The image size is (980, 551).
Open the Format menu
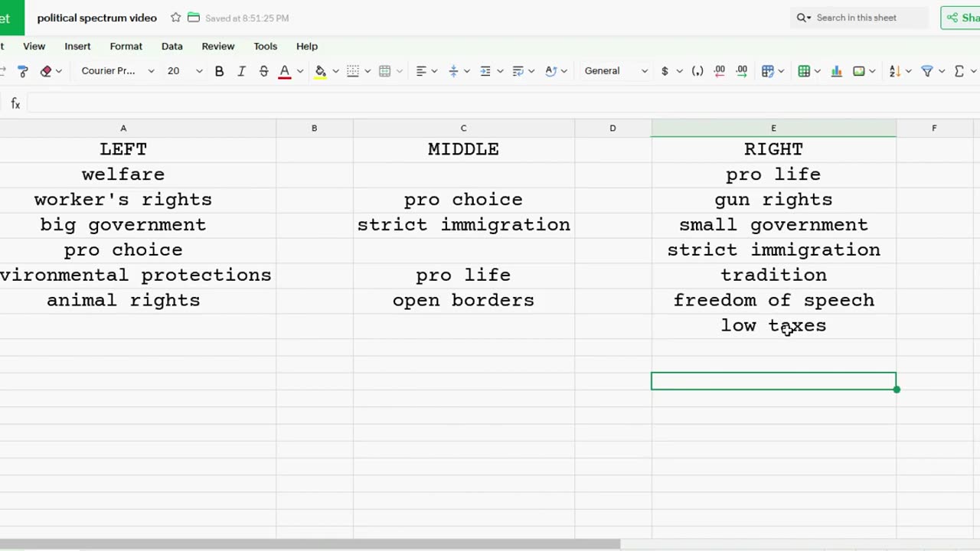click(126, 47)
